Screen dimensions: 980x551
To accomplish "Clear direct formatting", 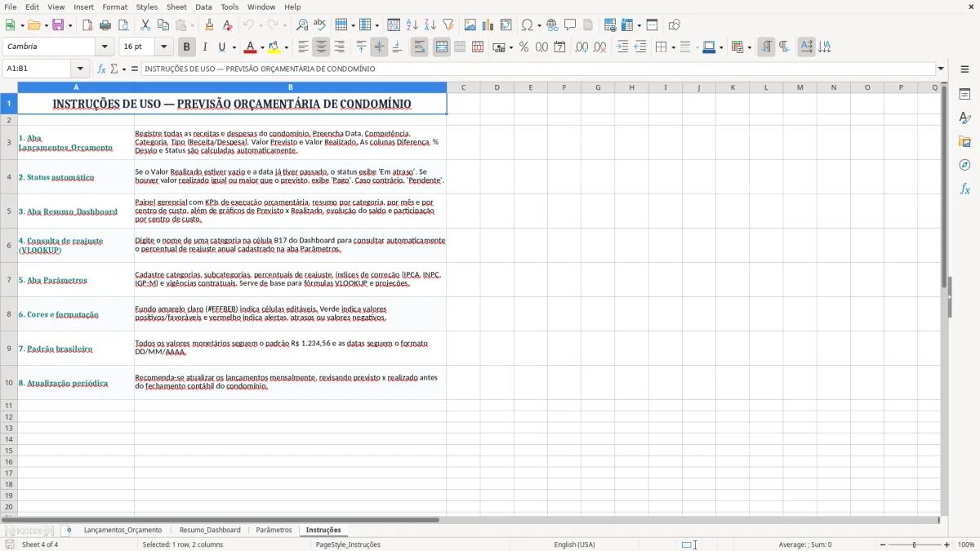I will 227,25.
